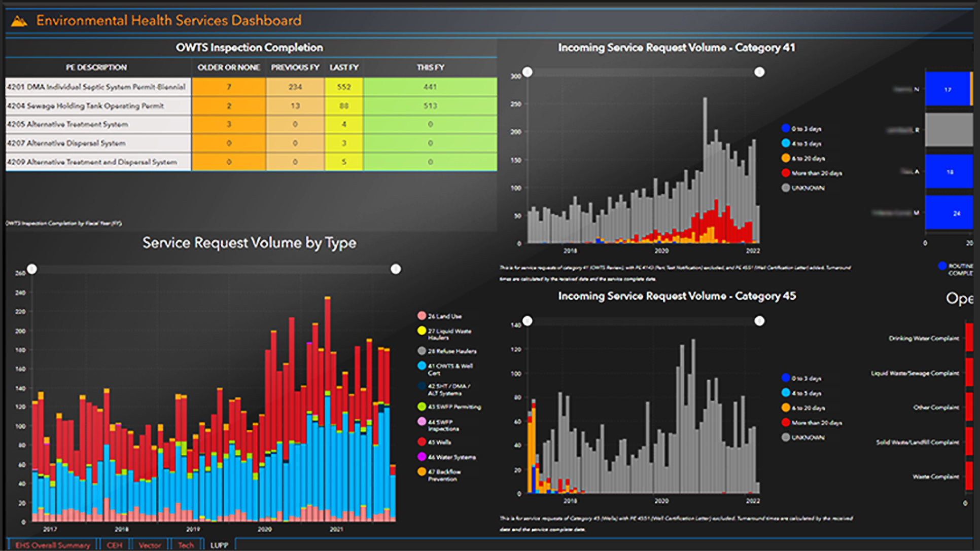Open the CEH tab
This screenshot has width=980, height=551.
[x=115, y=545]
